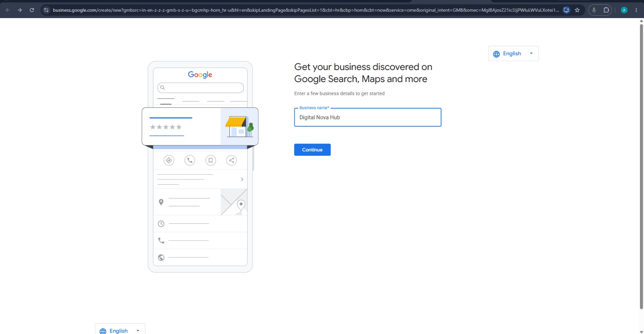Image resolution: width=644 pixels, height=334 pixels.
Task: Open the top English language dropdown
Action: coord(513,54)
